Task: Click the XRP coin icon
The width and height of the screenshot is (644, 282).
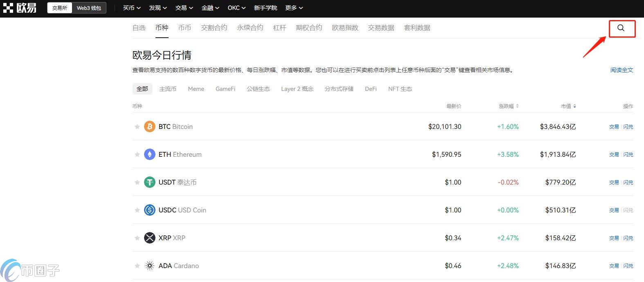Action: [x=150, y=238]
